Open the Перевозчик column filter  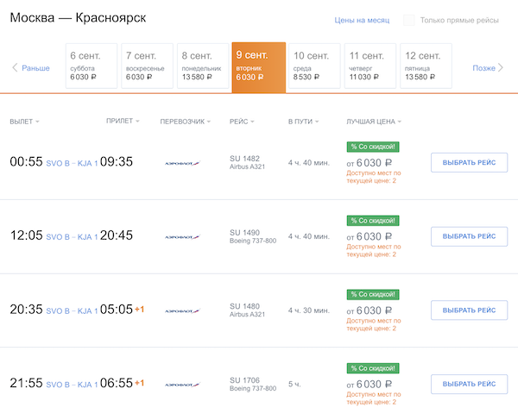186,122
